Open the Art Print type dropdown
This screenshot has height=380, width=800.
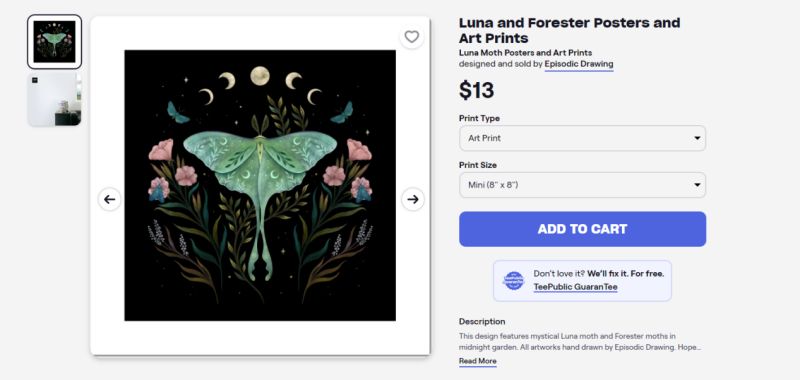click(582, 138)
